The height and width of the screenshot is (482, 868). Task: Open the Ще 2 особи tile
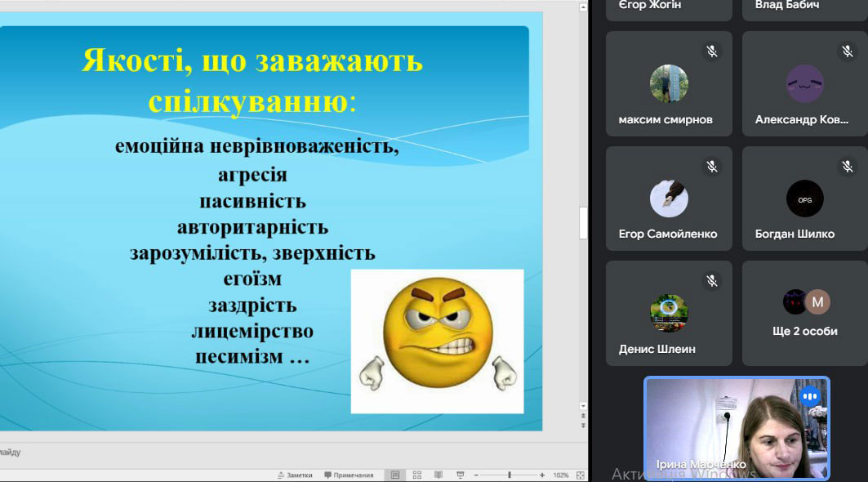(x=805, y=313)
